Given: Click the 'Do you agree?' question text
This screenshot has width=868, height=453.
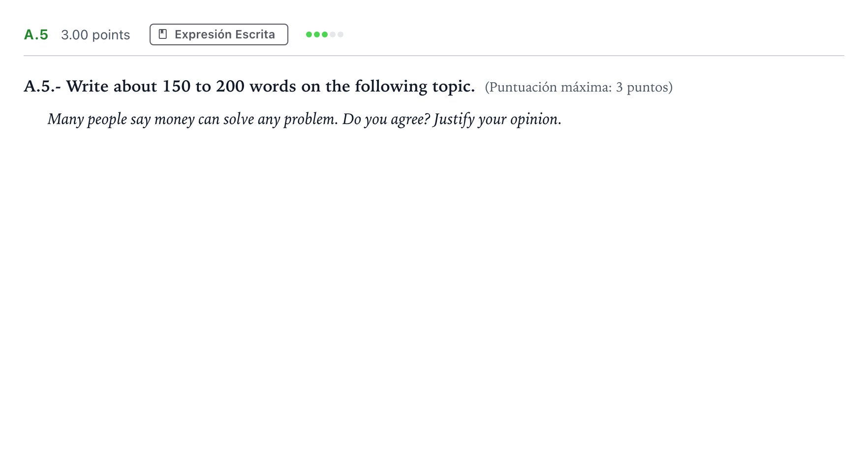Looking at the screenshot, I should click(386, 119).
